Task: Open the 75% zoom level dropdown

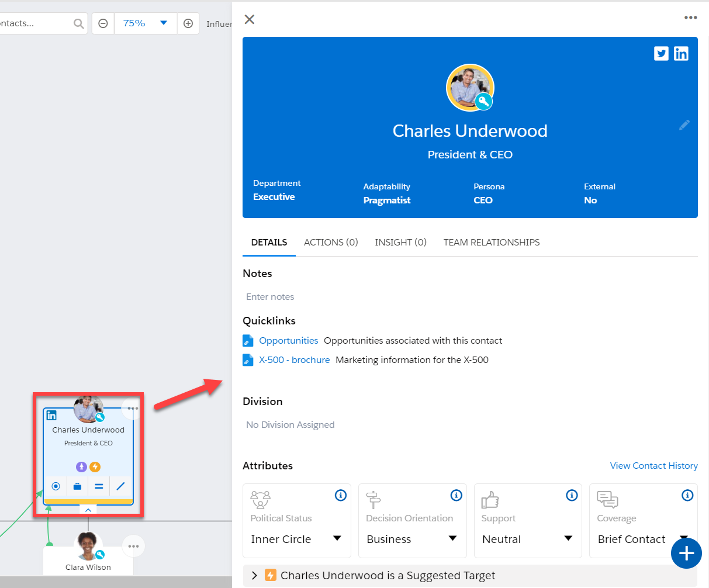Action: (146, 23)
